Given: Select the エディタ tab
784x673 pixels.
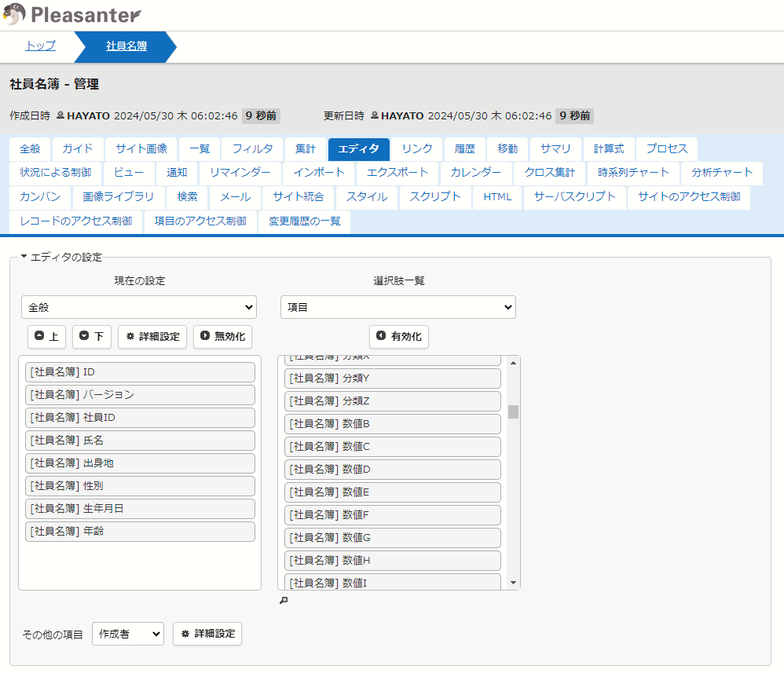Looking at the screenshot, I should (358, 149).
